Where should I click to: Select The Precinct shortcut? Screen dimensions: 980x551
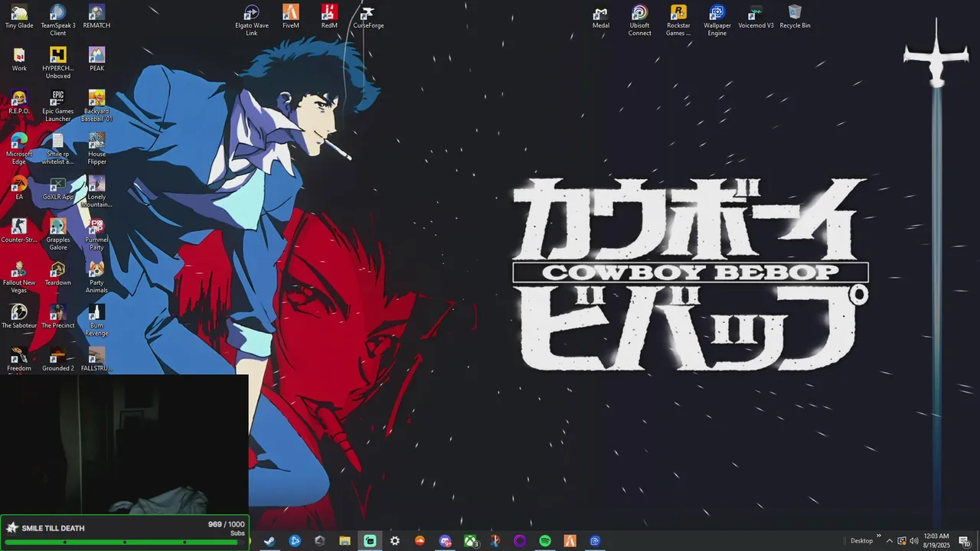coord(58,317)
